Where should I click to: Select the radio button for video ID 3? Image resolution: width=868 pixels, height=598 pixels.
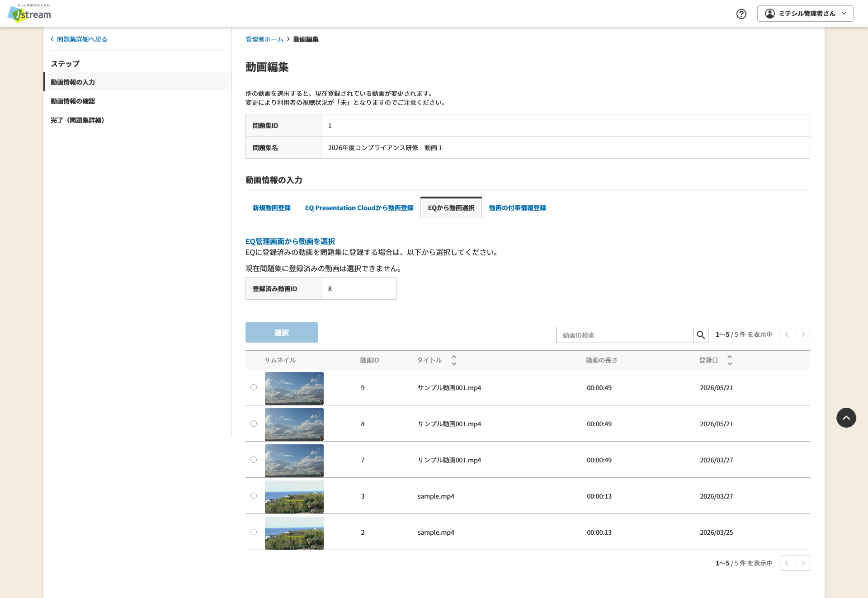254,496
